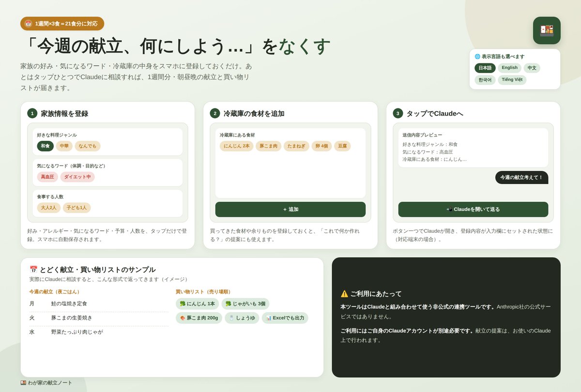Click the たまねぎ ingredient chip
The image size is (581, 392).
[296, 146]
